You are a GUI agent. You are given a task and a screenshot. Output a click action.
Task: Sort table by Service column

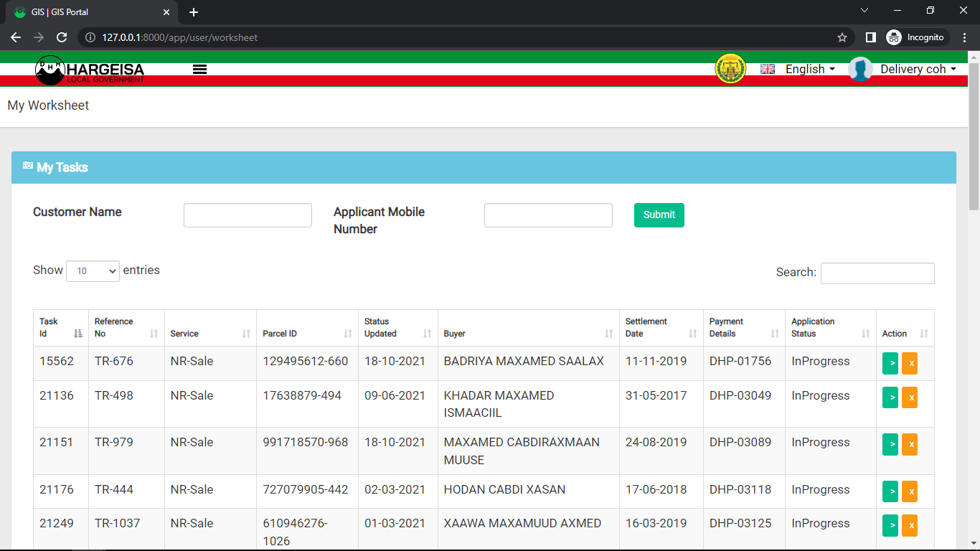pyautogui.click(x=210, y=328)
